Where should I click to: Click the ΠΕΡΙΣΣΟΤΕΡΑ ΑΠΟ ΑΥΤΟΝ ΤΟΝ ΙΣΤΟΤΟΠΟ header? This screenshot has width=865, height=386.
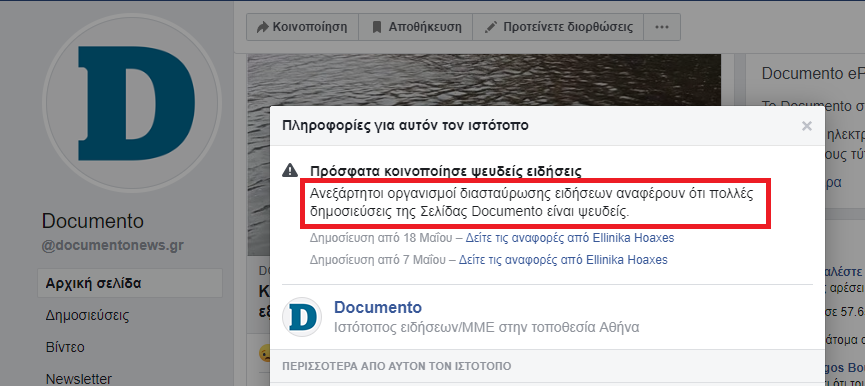click(397, 366)
